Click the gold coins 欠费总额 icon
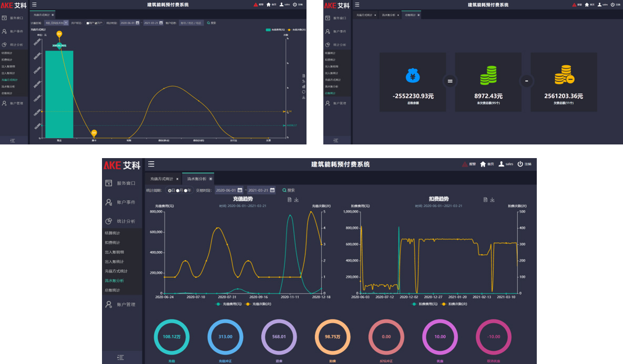This screenshot has height=364, width=623. pos(564,76)
